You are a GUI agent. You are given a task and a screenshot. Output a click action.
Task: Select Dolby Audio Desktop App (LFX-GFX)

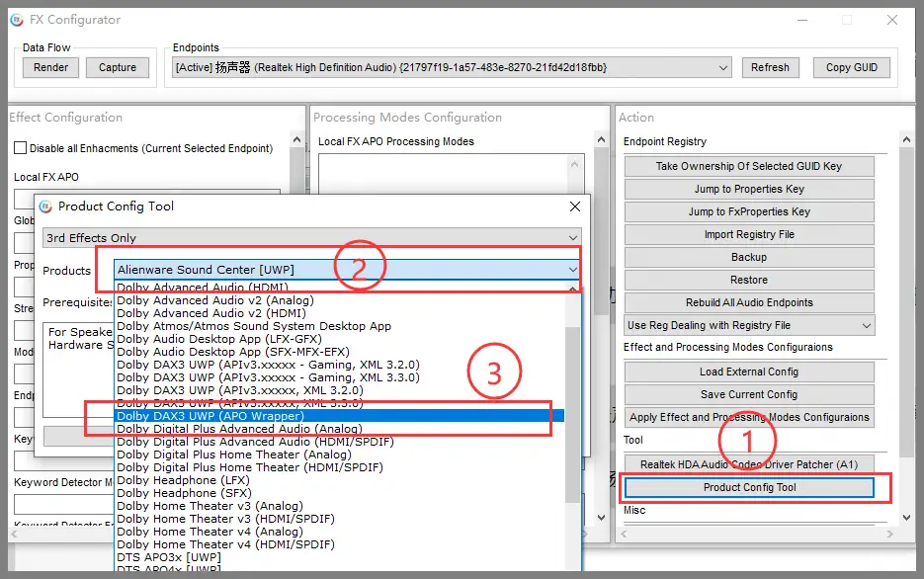(339, 339)
